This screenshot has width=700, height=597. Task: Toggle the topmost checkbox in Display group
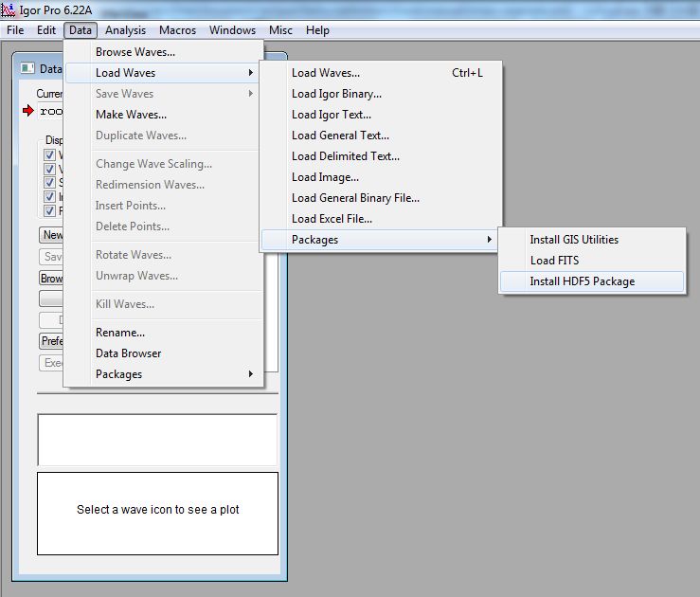(x=50, y=154)
